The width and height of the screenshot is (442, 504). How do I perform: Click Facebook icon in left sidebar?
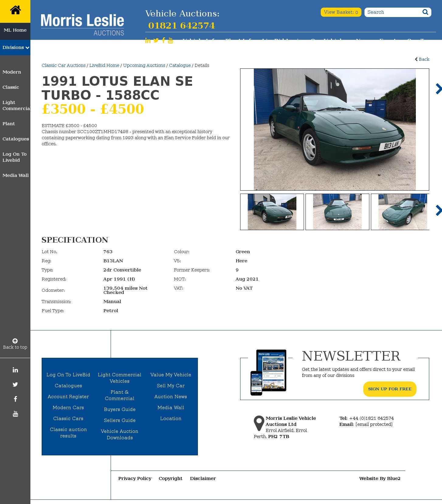pos(15,399)
